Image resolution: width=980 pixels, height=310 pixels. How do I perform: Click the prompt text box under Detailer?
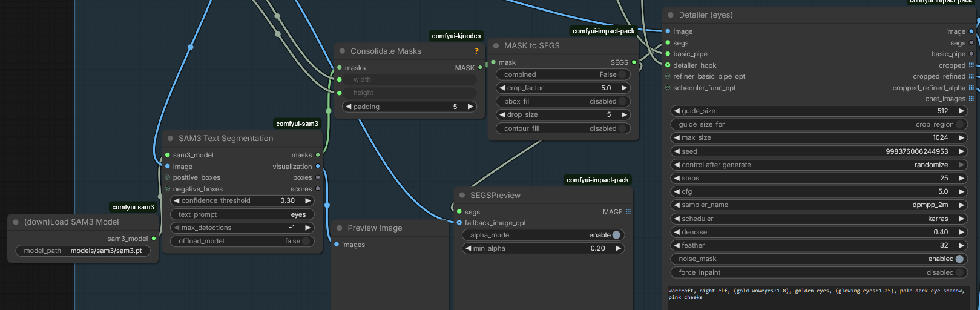[x=818, y=298]
